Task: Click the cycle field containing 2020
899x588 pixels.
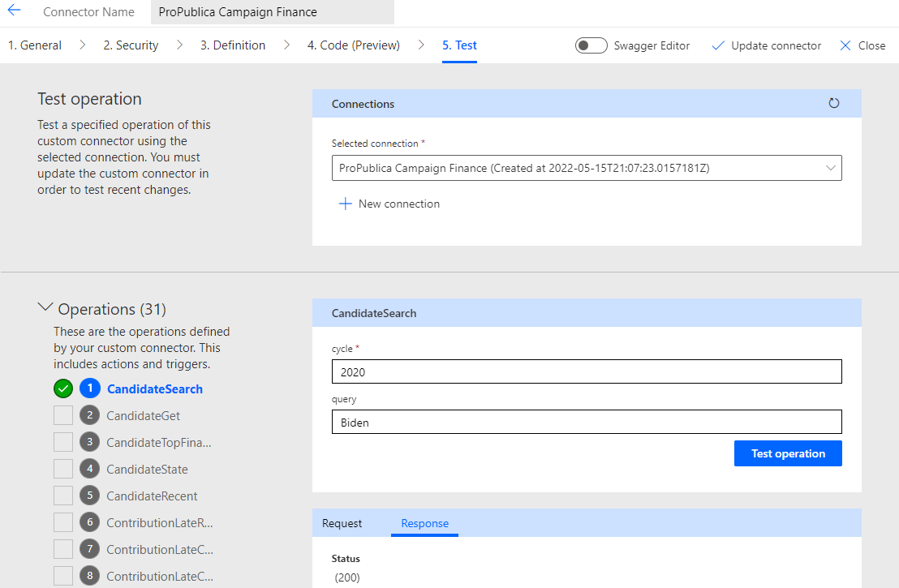Action: point(587,371)
